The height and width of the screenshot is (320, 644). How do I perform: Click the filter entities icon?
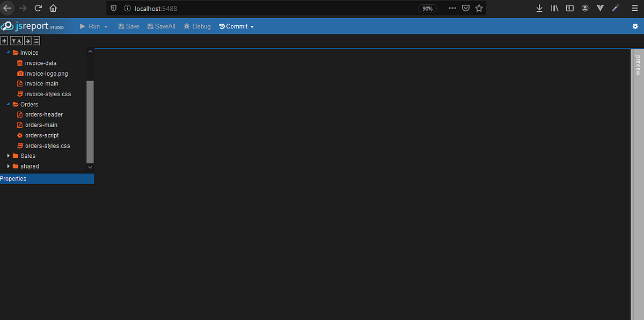(15, 40)
